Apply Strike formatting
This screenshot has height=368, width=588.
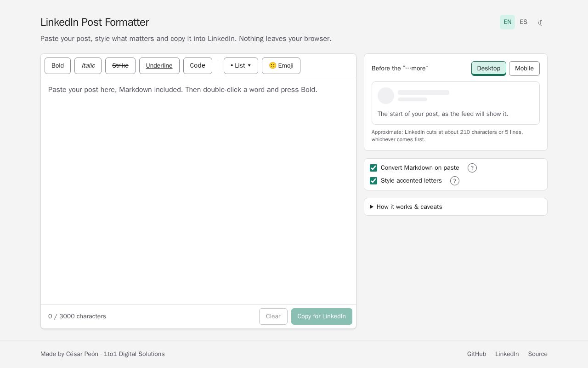coord(120,66)
